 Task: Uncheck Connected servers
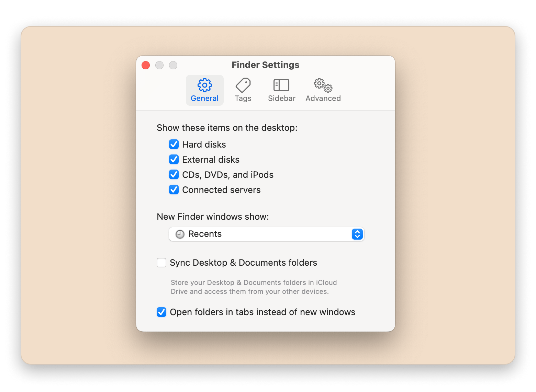174,190
